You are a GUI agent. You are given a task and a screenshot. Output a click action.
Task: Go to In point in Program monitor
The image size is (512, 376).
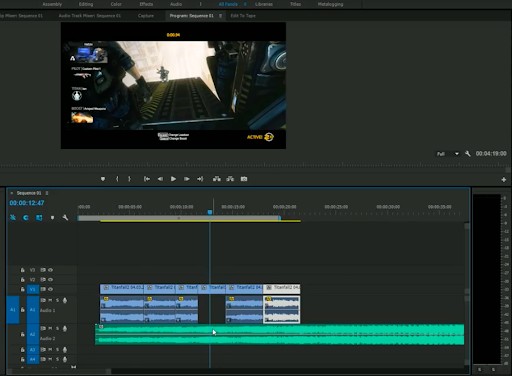point(147,179)
